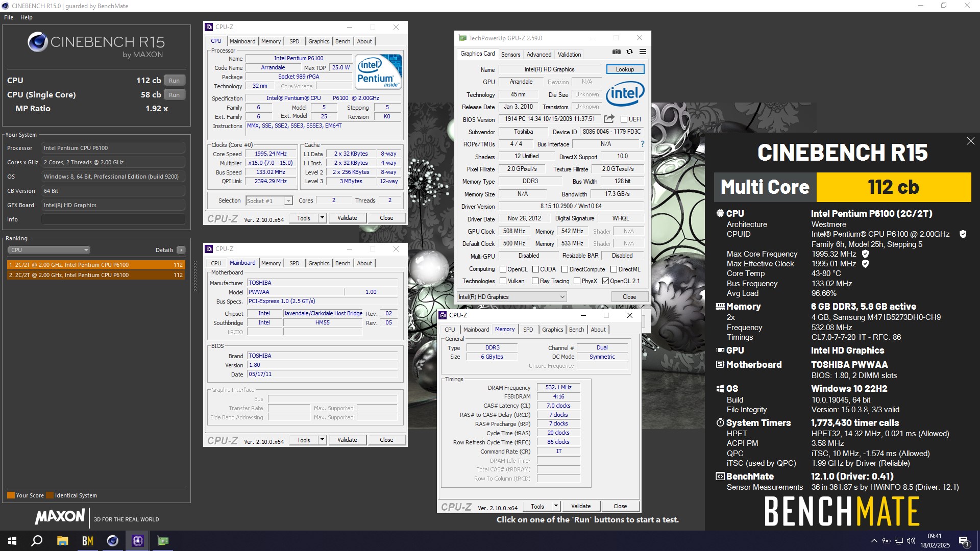Toggle the DirectML checkbox
The width and height of the screenshot is (980, 551).
tap(614, 269)
